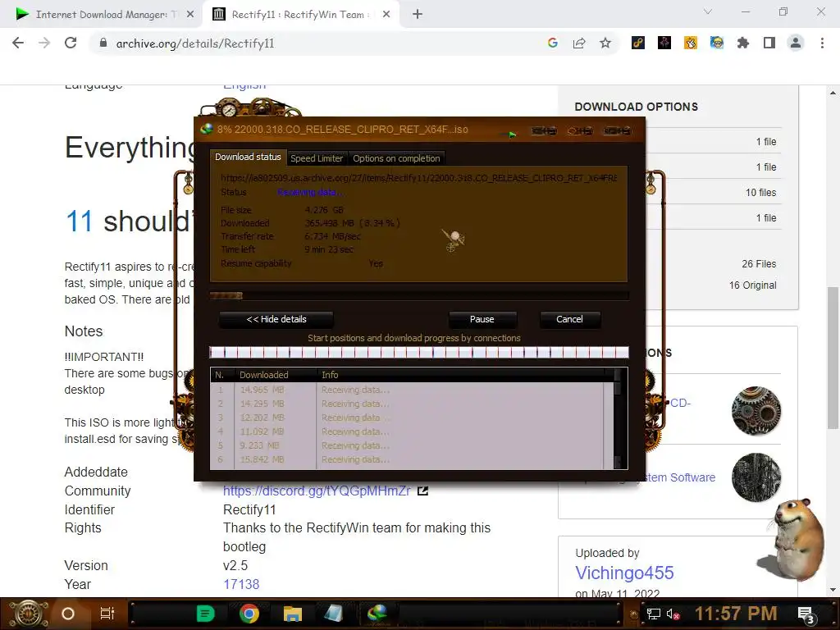Reload the archive.org page

[x=71, y=43]
